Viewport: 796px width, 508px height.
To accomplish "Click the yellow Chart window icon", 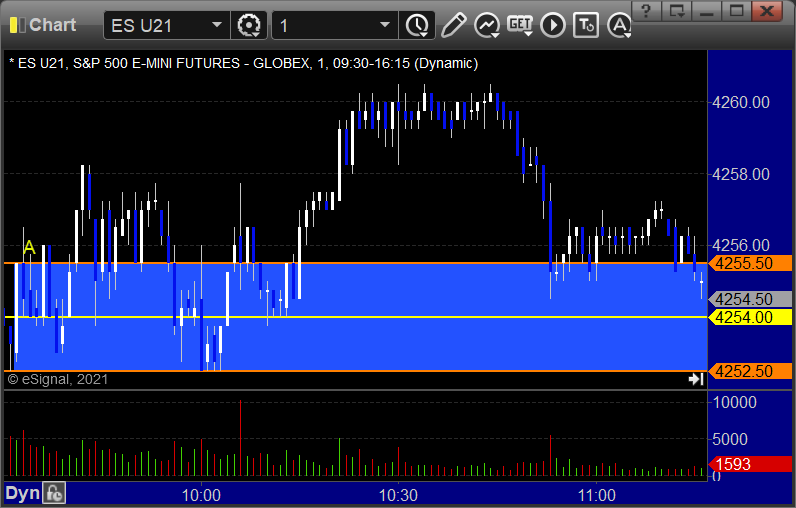I will click(x=17, y=25).
